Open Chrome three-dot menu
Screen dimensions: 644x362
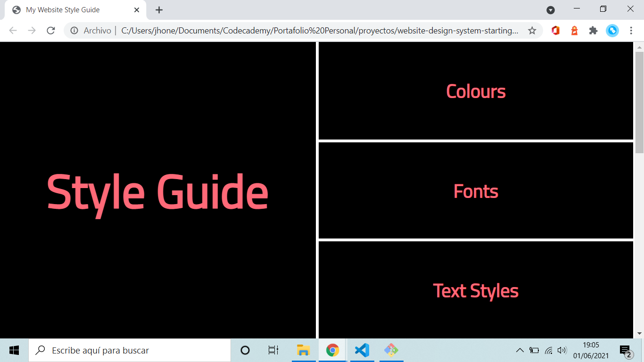pyautogui.click(x=631, y=31)
